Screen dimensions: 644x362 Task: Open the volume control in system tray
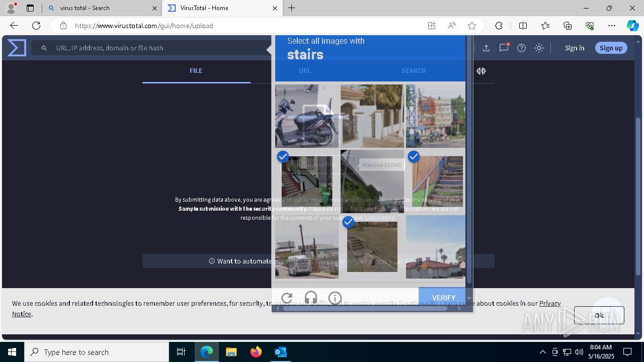pos(579,352)
